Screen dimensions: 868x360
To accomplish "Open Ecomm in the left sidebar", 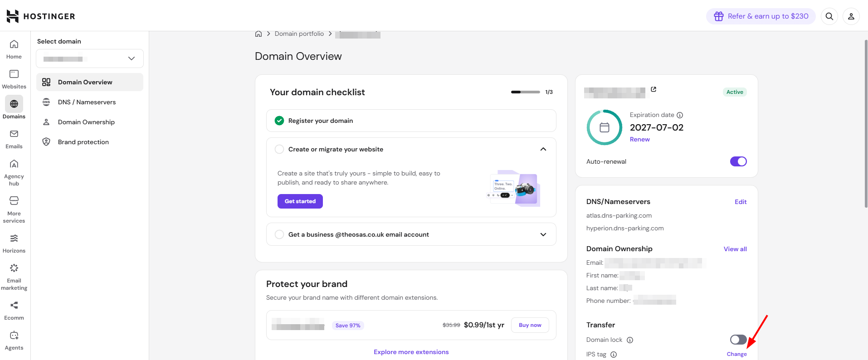I will coord(14,311).
